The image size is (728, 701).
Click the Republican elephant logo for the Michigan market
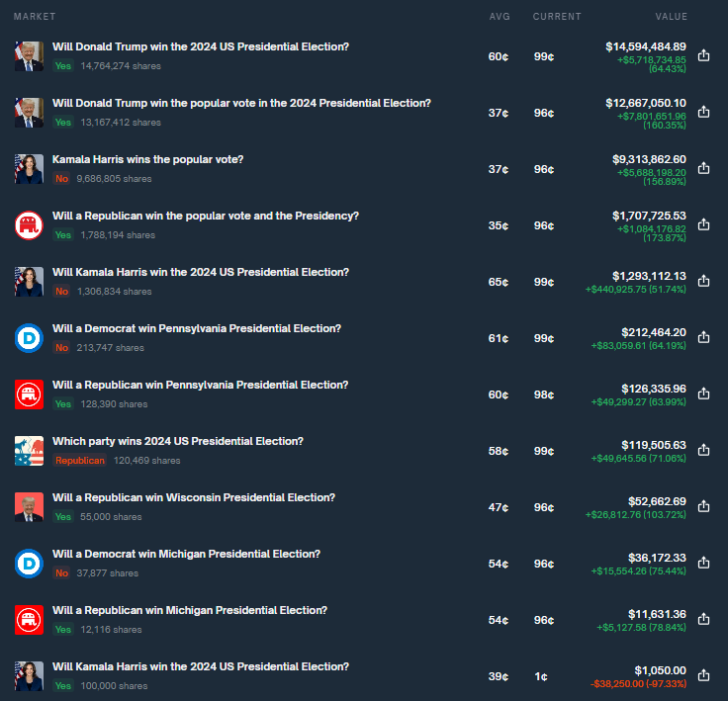tap(29, 620)
